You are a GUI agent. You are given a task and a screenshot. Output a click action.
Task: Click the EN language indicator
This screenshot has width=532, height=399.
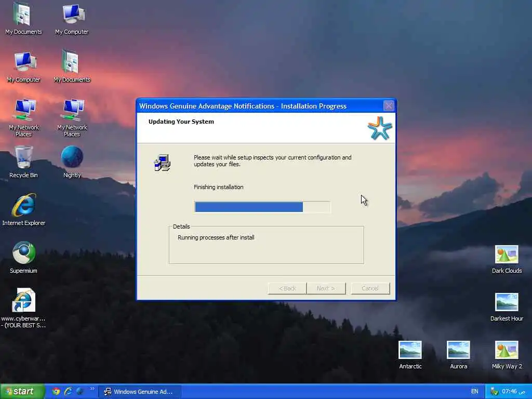pos(475,392)
